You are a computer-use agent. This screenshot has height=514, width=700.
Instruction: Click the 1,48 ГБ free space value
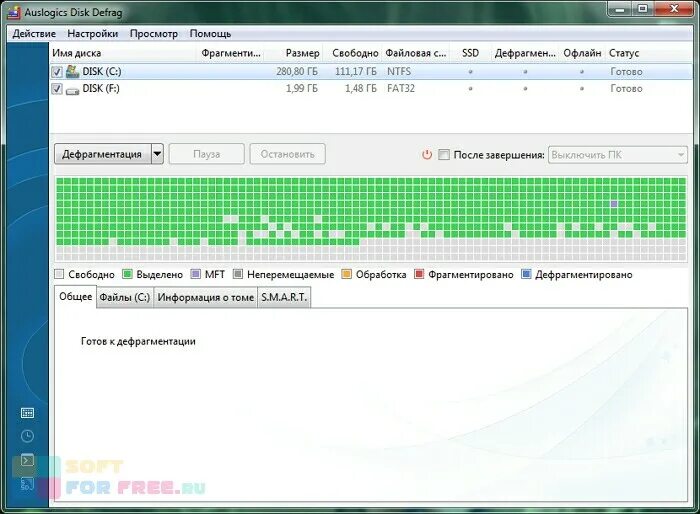pyautogui.click(x=361, y=88)
